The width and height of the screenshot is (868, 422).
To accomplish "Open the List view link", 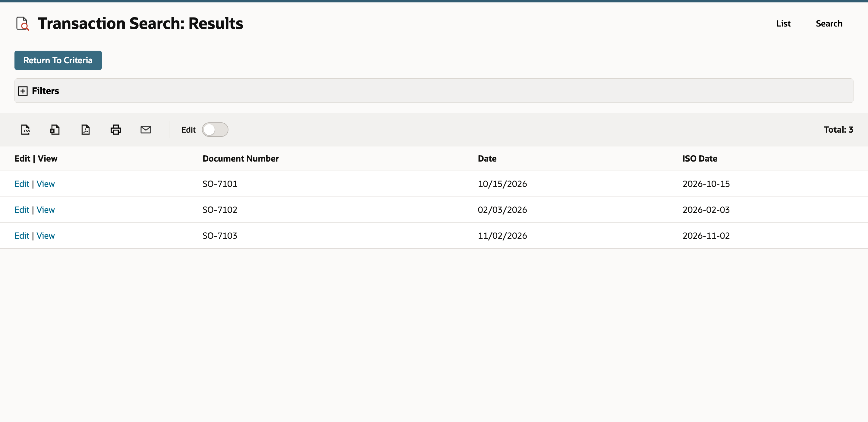I will click(x=783, y=24).
